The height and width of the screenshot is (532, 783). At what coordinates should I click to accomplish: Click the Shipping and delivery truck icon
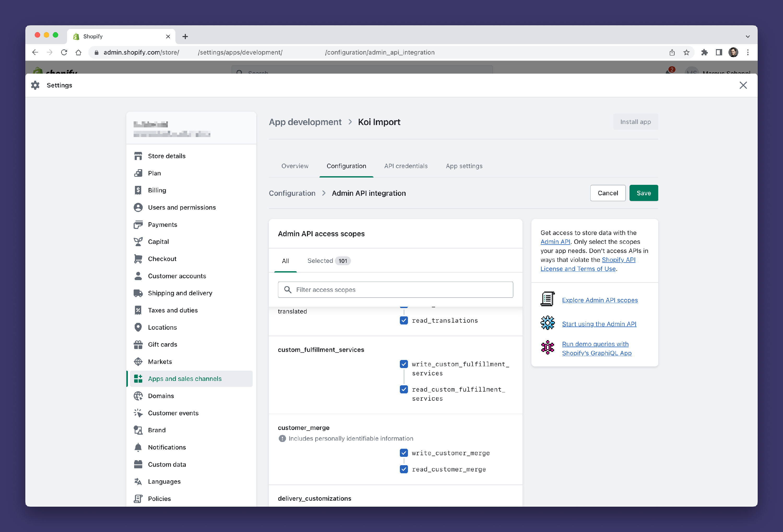(138, 293)
